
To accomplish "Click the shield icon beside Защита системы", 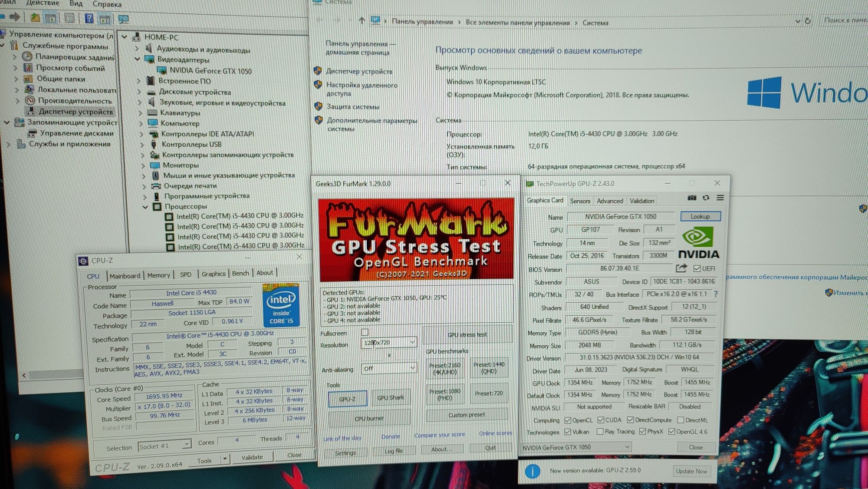I will 318,106.
